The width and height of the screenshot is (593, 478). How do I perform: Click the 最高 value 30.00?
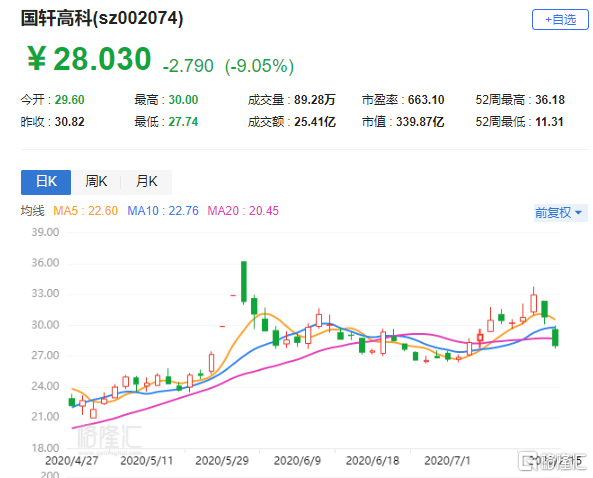(183, 100)
